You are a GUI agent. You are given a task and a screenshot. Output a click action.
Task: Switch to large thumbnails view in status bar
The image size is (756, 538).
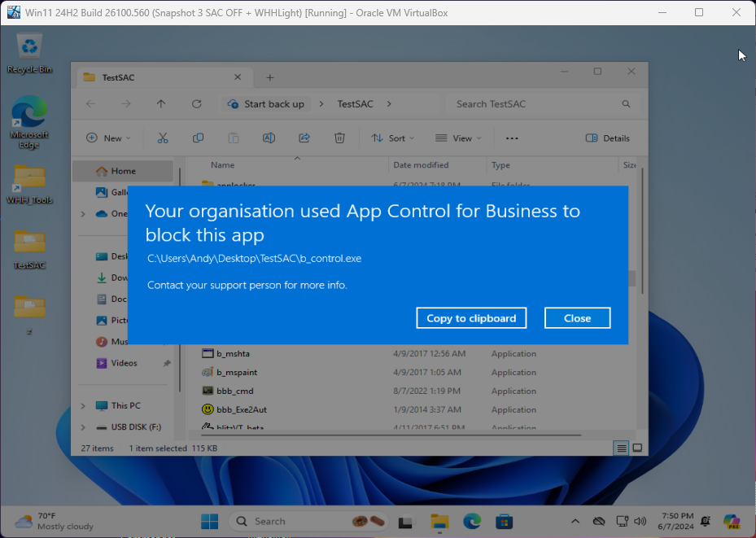point(638,448)
